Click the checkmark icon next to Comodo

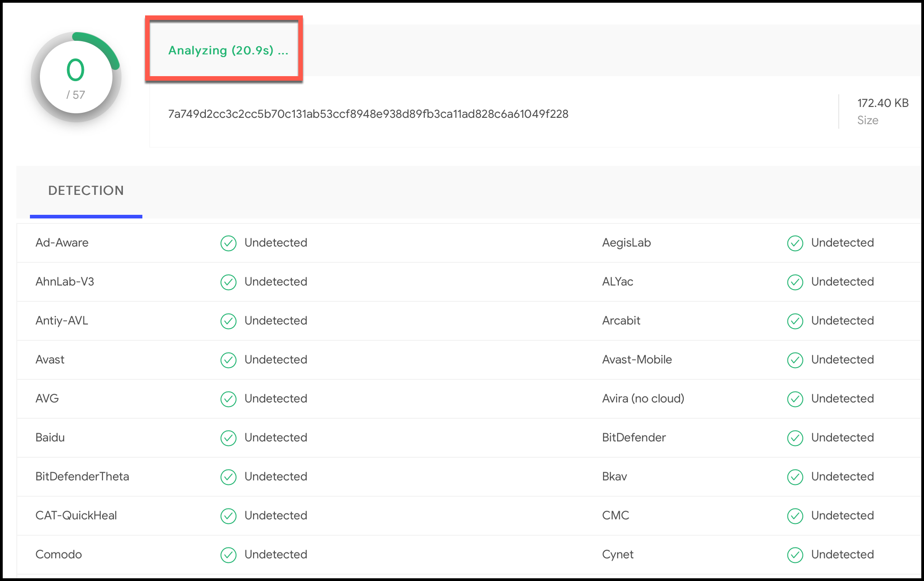coord(229,555)
